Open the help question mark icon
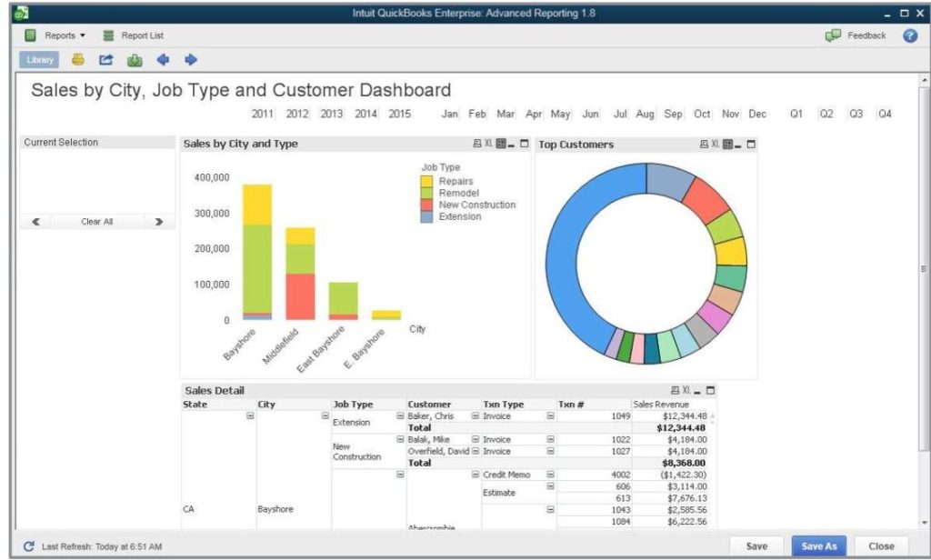Image resolution: width=931 pixels, height=560 pixels. pos(909,35)
